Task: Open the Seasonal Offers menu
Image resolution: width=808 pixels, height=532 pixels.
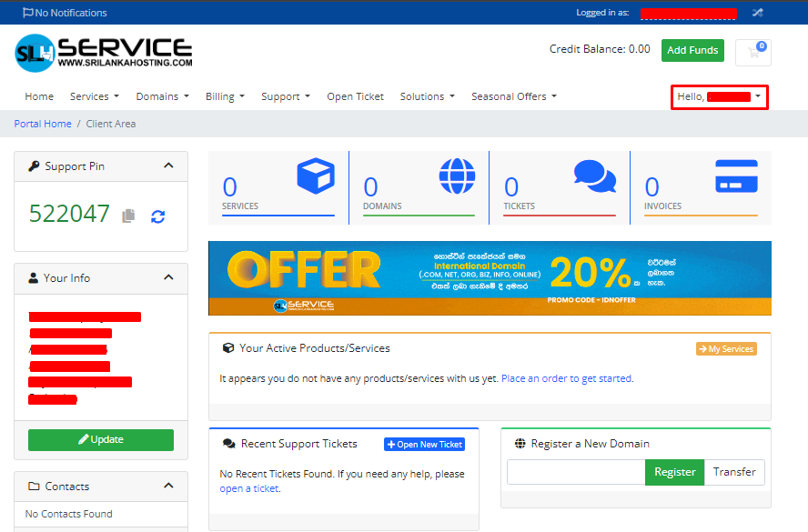Action: pos(513,96)
